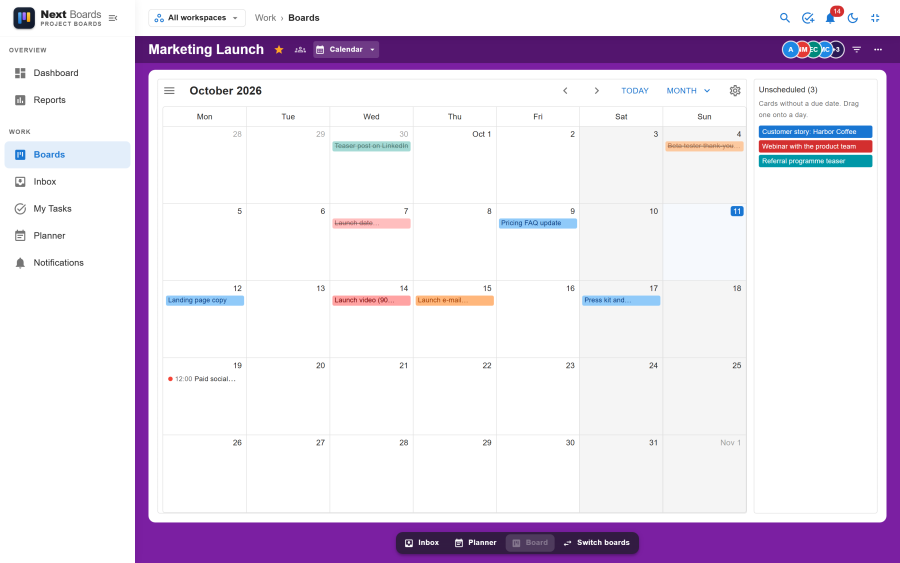The height and width of the screenshot is (563, 900).
Task: Toggle dark mode moon icon
Action: click(x=853, y=18)
